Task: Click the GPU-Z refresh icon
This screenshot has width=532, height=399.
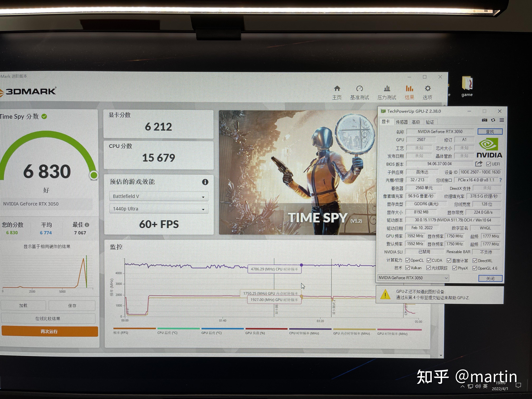Action: 493,120
